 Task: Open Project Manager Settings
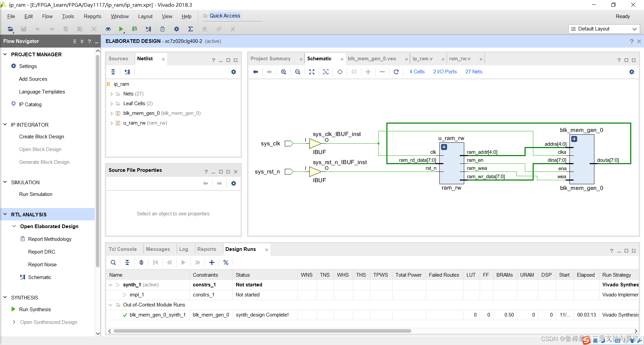coord(28,66)
